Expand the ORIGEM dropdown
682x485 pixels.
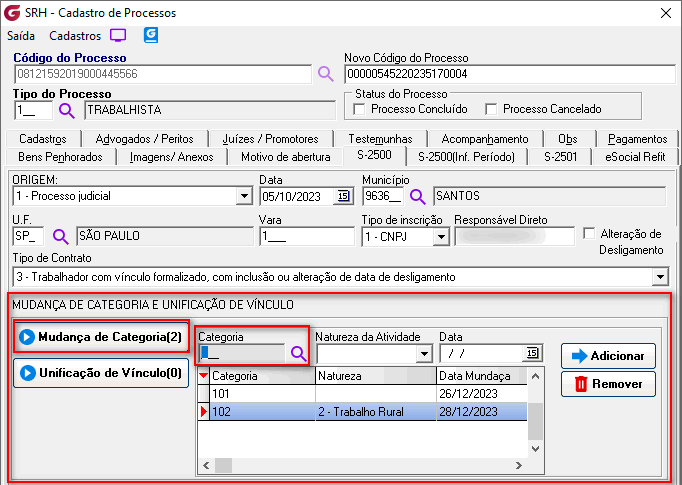(x=243, y=196)
